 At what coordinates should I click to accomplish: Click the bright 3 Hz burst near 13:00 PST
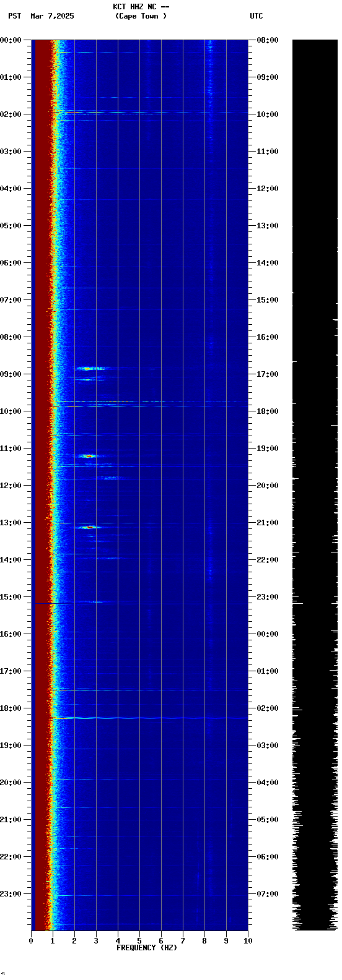coord(89,527)
